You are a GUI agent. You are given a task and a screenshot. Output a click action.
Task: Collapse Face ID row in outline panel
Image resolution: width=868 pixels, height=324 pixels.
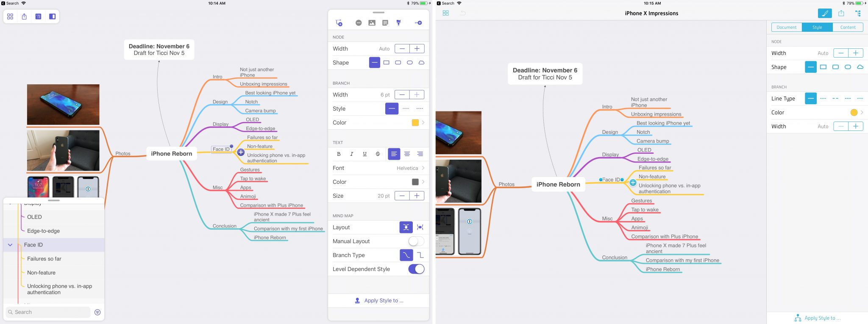coord(10,245)
